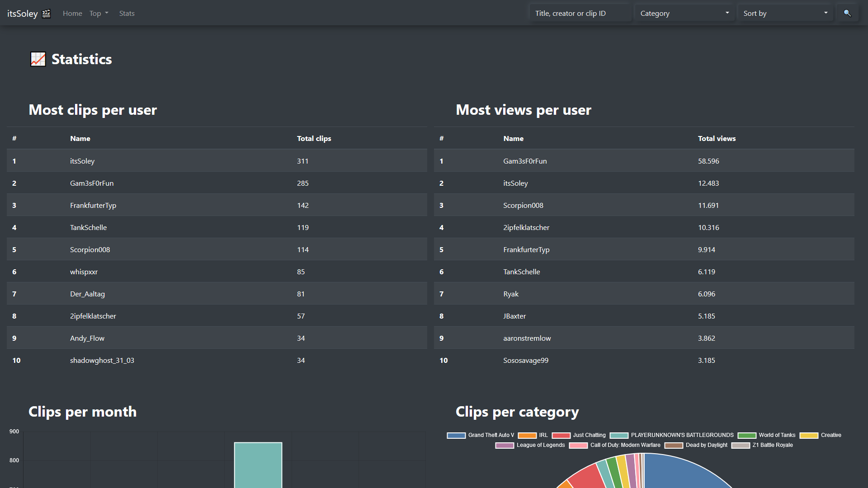This screenshot has width=868, height=488.
Task: Open the Sort by dropdown
Action: (785, 13)
